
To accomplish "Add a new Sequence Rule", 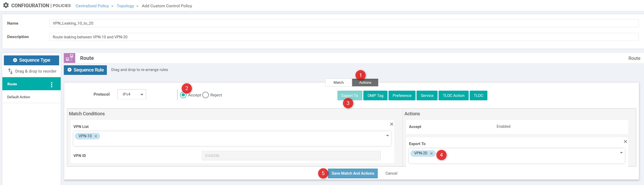I will point(85,70).
